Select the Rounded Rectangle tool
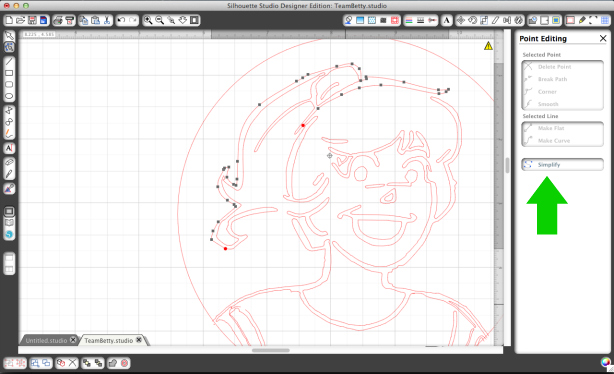The image size is (614, 374). coord(9,85)
